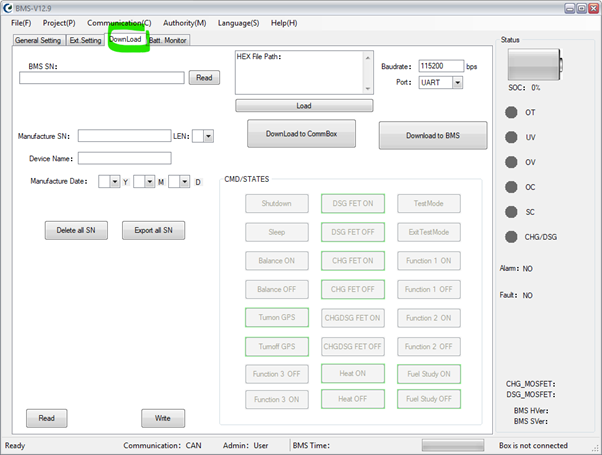Click the SC status indicator light

(x=511, y=212)
